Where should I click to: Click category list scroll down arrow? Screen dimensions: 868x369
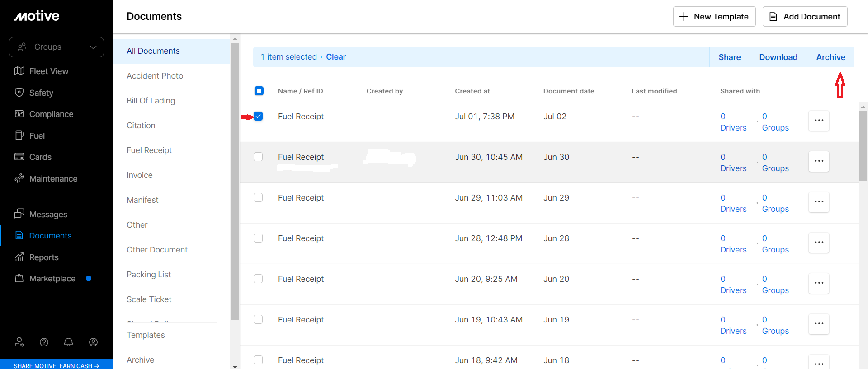pyautogui.click(x=235, y=366)
